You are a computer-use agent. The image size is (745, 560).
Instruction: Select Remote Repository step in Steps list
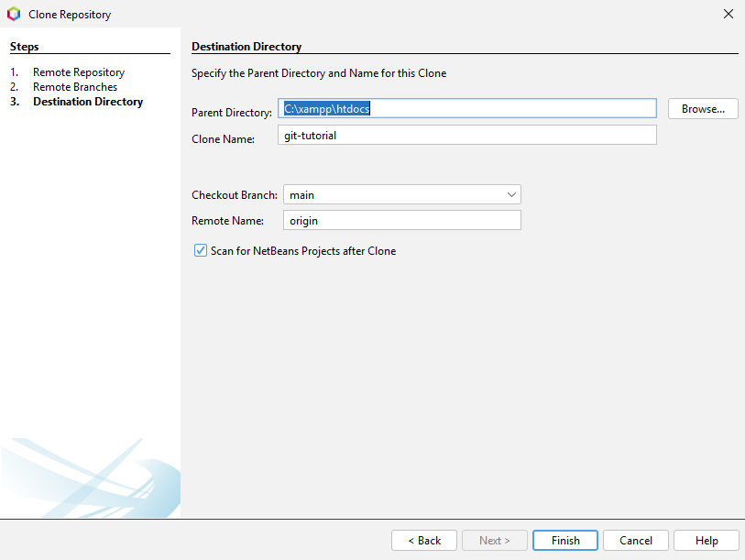(x=79, y=72)
